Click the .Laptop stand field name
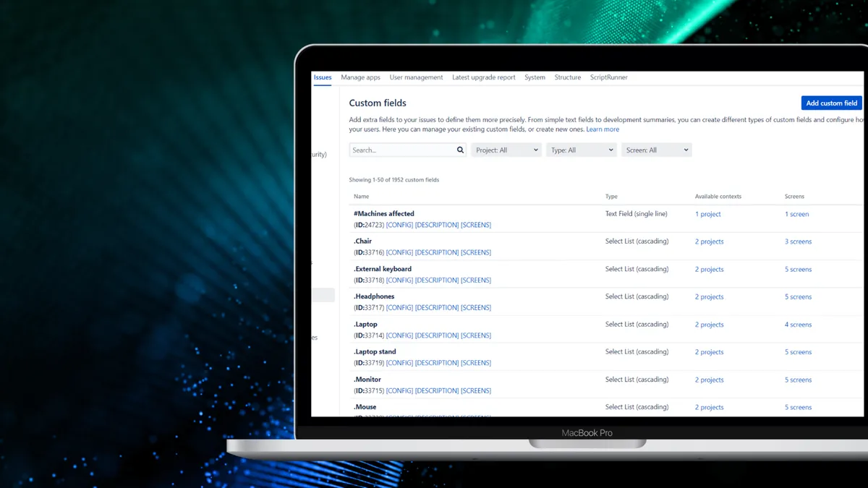868x488 pixels. point(375,352)
